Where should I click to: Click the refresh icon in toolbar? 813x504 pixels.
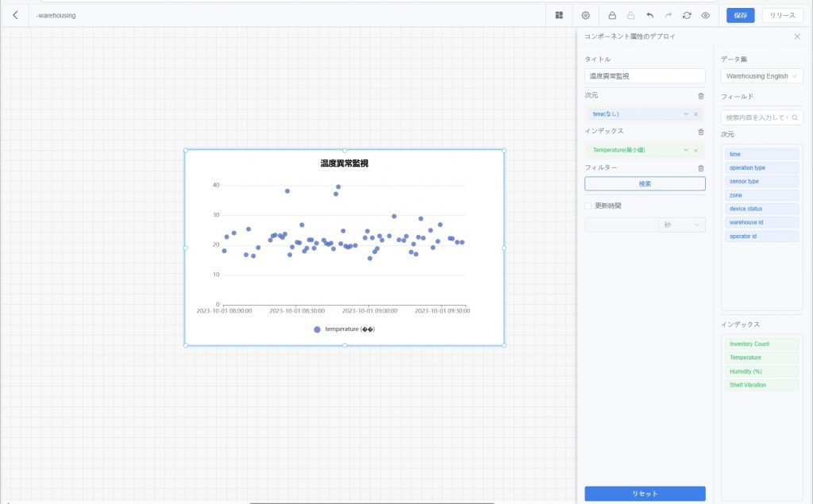687,15
